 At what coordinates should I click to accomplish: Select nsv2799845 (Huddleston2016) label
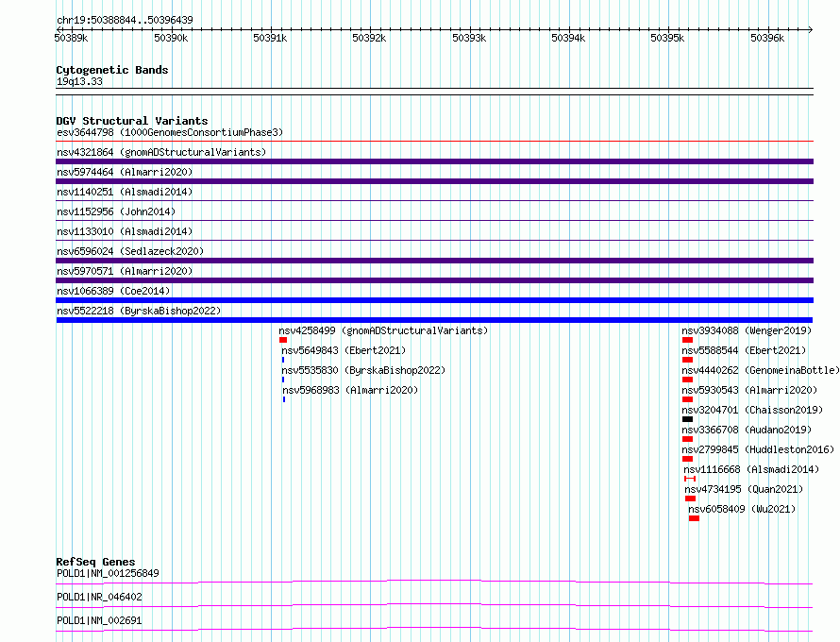[x=758, y=449]
